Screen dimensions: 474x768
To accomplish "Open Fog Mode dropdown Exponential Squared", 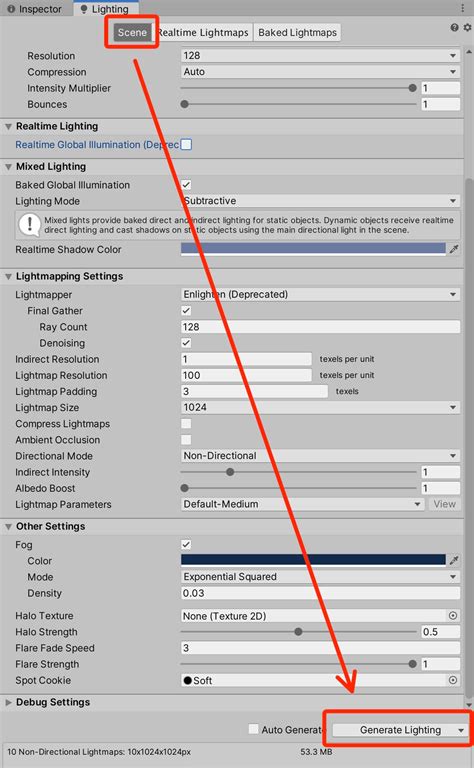I will [320, 576].
